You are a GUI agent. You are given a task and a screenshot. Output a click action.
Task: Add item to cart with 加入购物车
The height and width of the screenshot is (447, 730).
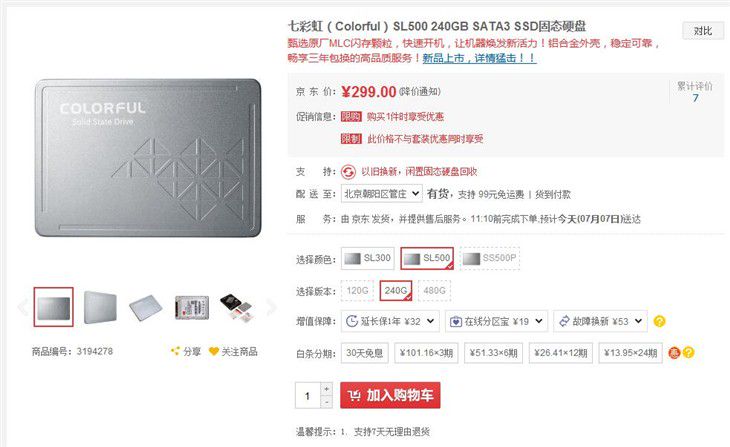click(390, 395)
